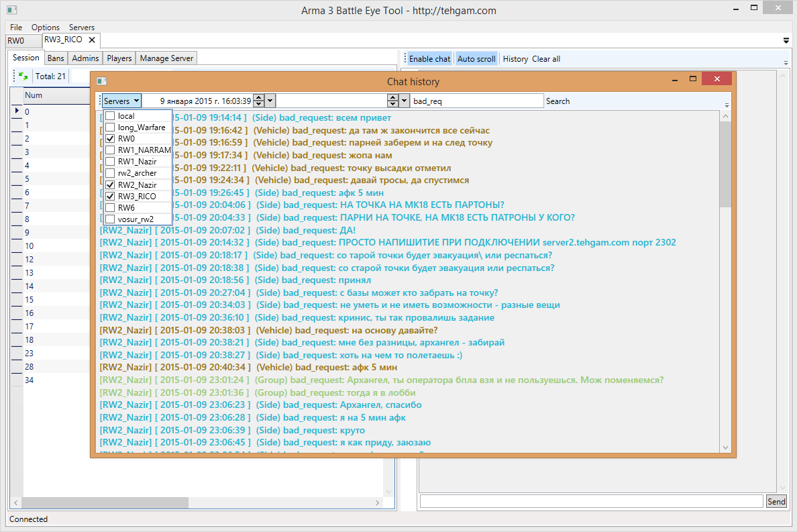This screenshot has width=797, height=532.
Task: Click the Search button in Chat history
Action: click(x=557, y=101)
